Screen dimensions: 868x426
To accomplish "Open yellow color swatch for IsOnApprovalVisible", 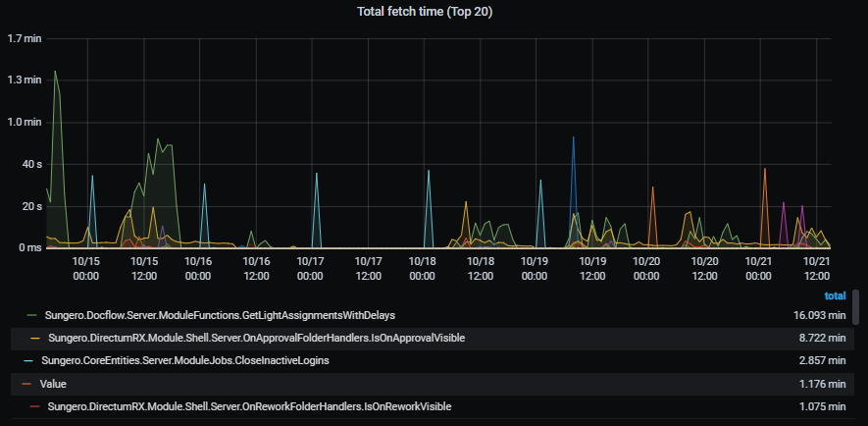I will point(35,338).
